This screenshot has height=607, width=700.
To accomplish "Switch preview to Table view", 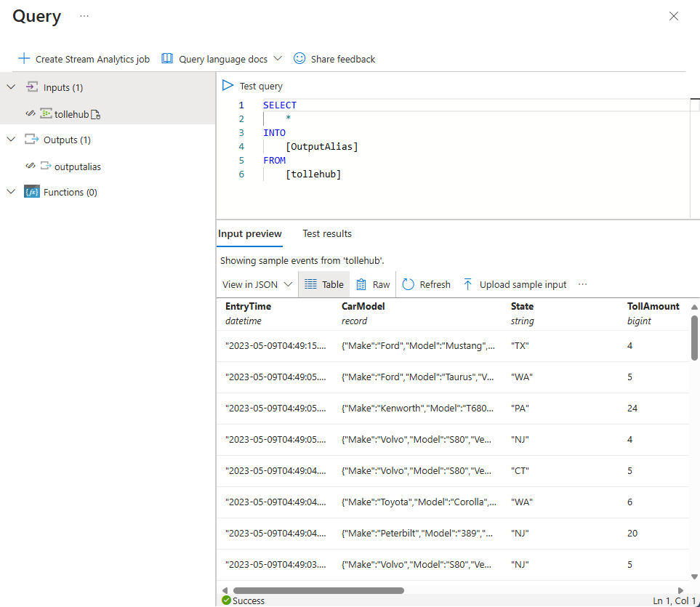I will click(323, 284).
